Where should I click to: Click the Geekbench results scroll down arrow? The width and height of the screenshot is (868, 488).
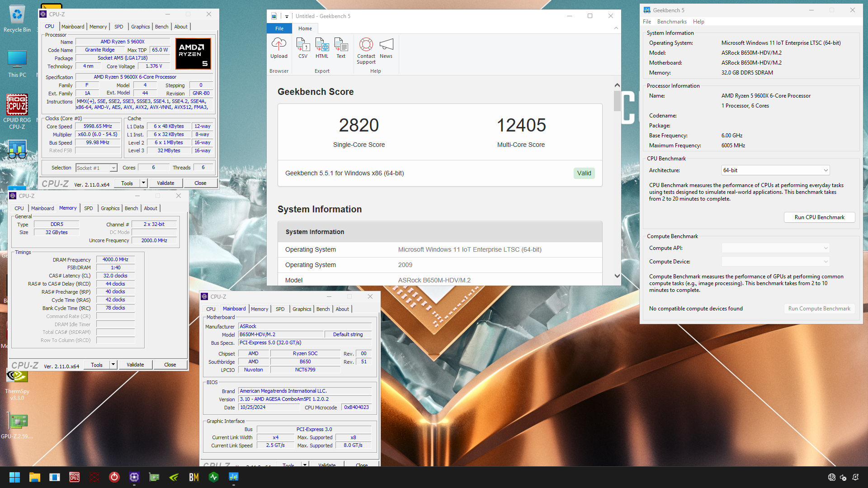tap(617, 276)
